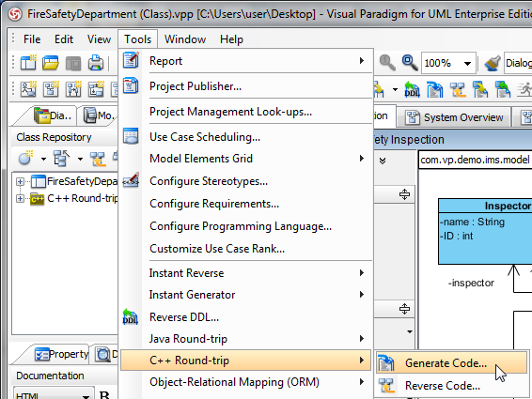Viewport: 532px width, 399px height.
Task: Click the Visual Paradigm application logo icon
Action: (15, 14)
